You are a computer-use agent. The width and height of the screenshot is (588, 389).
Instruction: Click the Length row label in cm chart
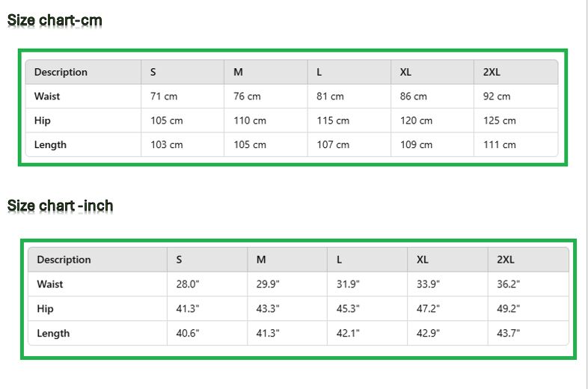click(x=50, y=145)
